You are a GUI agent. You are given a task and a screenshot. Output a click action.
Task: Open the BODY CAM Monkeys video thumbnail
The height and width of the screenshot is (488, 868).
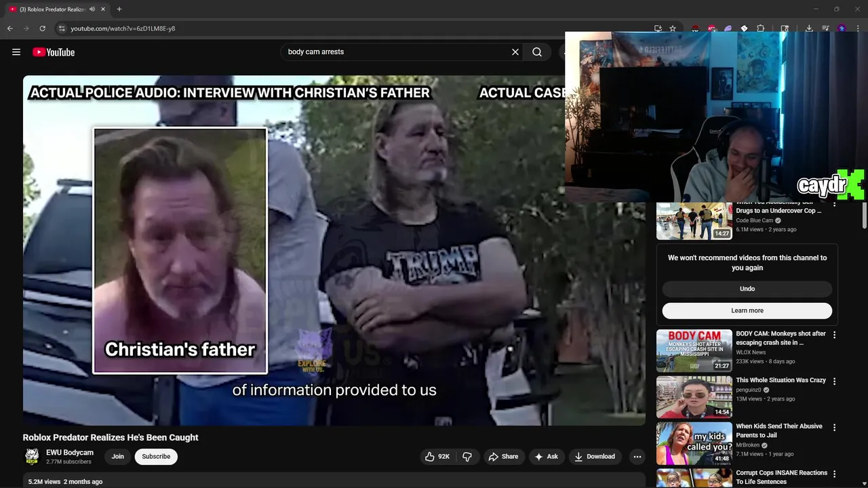coord(694,351)
